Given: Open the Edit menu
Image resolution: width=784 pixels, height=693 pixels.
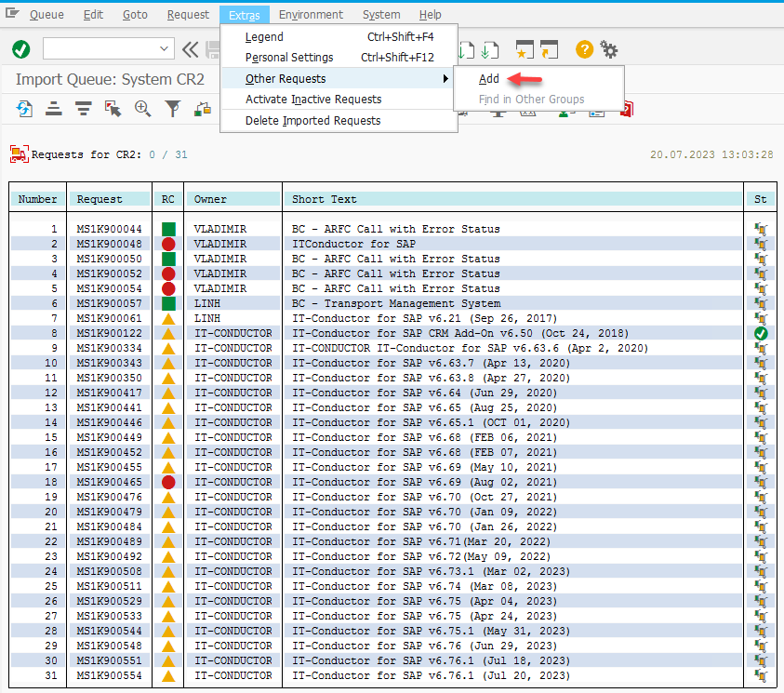Looking at the screenshot, I should [x=93, y=15].
